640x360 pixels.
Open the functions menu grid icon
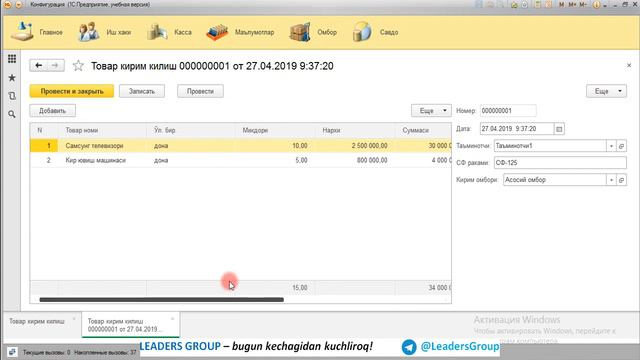(12, 59)
